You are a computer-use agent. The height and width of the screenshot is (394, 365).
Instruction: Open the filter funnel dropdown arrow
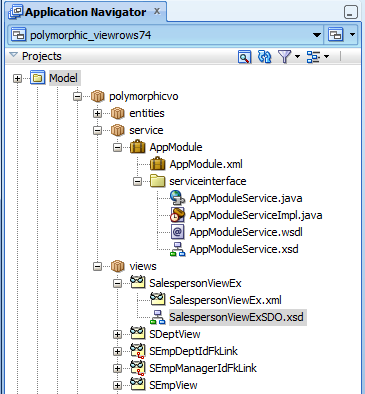click(297, 57)
